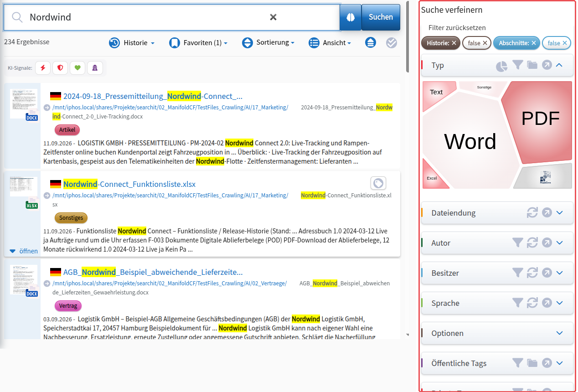Click the filter funnel icon in Typ

pos(517,65)
